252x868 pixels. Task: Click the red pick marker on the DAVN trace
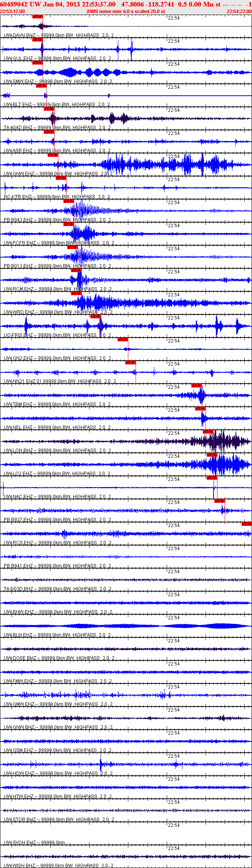[x=37, y=17]
